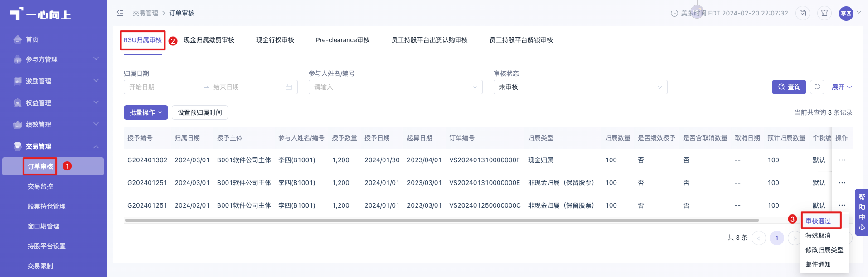Choose 审核通过 in context menu
The height and width of the screenshot is (277, 868).
818,221
